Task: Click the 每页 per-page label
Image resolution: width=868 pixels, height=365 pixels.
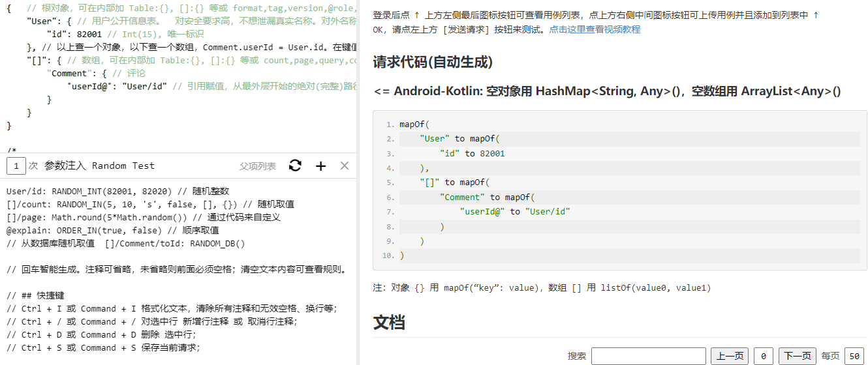Action: coord(830,356)
